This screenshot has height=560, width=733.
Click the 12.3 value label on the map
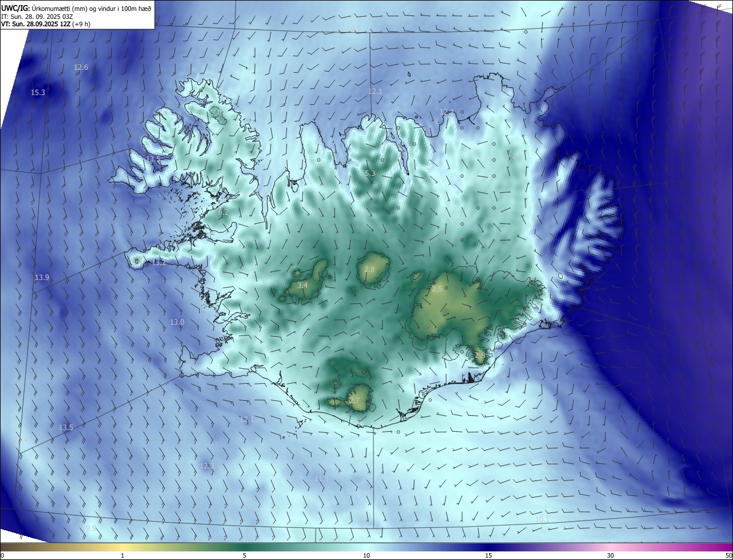point(207,466)
